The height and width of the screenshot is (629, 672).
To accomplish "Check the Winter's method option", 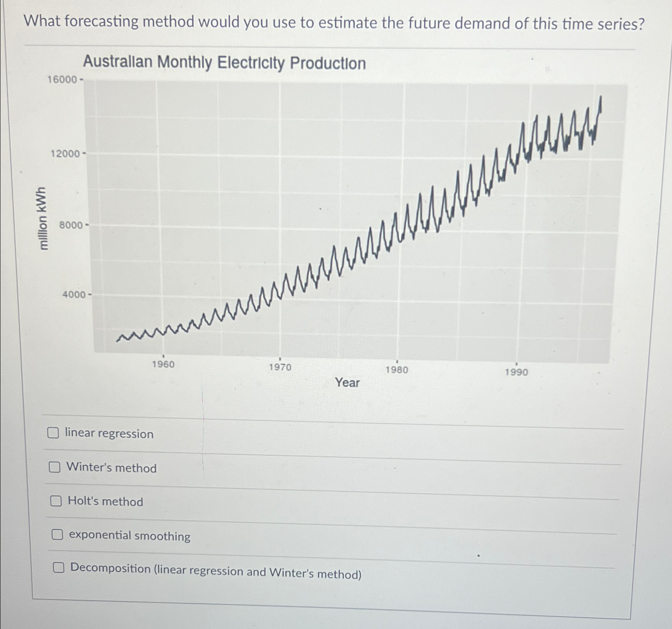I will [55, 468].
